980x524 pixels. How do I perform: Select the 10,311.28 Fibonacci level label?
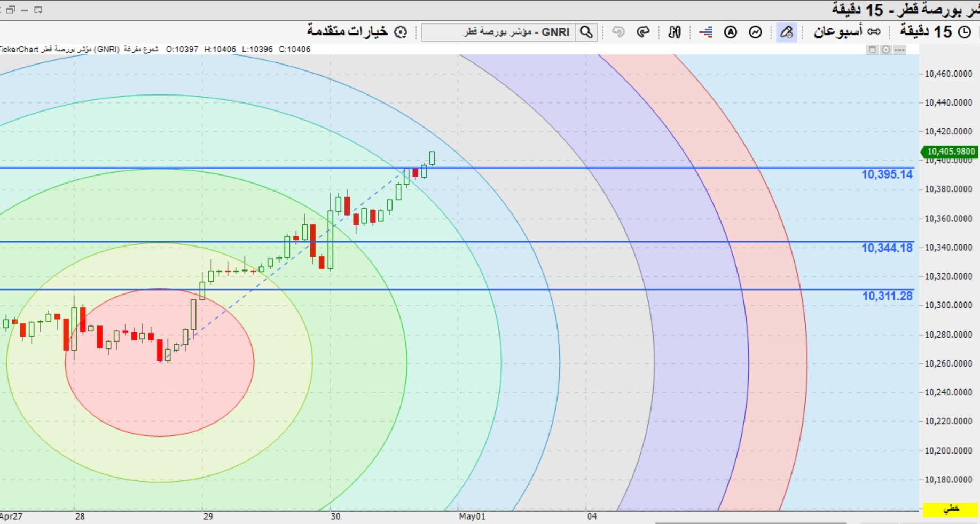point(887,296)
